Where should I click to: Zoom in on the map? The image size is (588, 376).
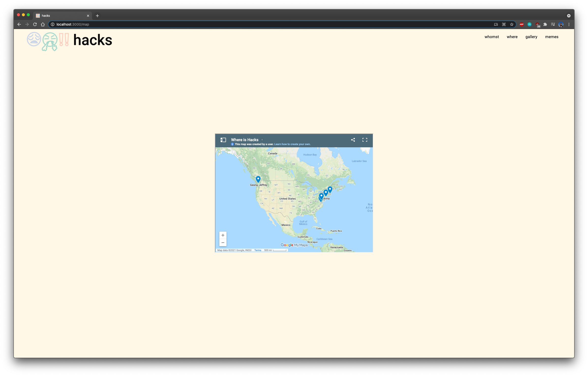(x=223, y=235)
